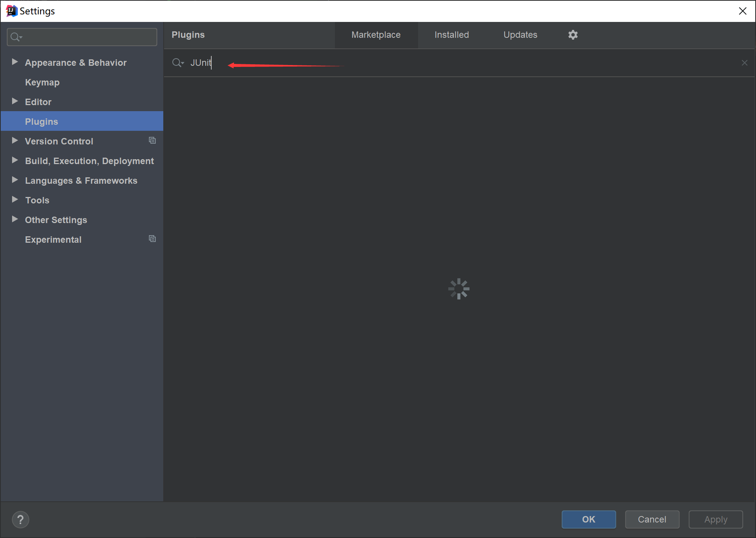The height and width of the screenshot is (538, 756).
Task: Expand the Tools settings node
Action: (x=15, y=200)
